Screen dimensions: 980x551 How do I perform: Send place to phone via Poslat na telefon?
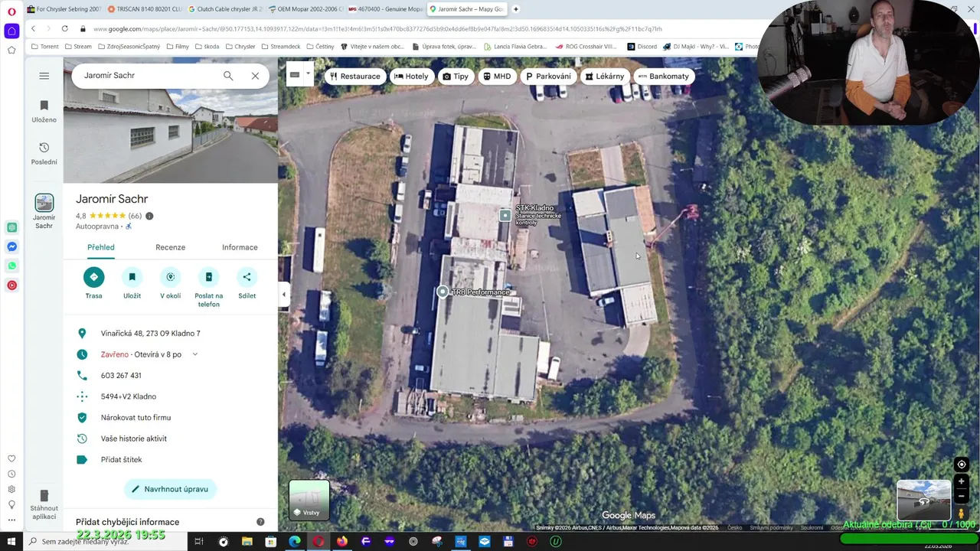pyautogui.click(x=208, y=288)
